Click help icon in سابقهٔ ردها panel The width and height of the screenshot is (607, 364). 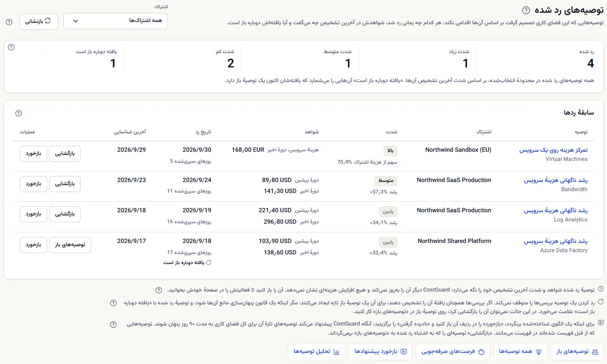(18, 113)
